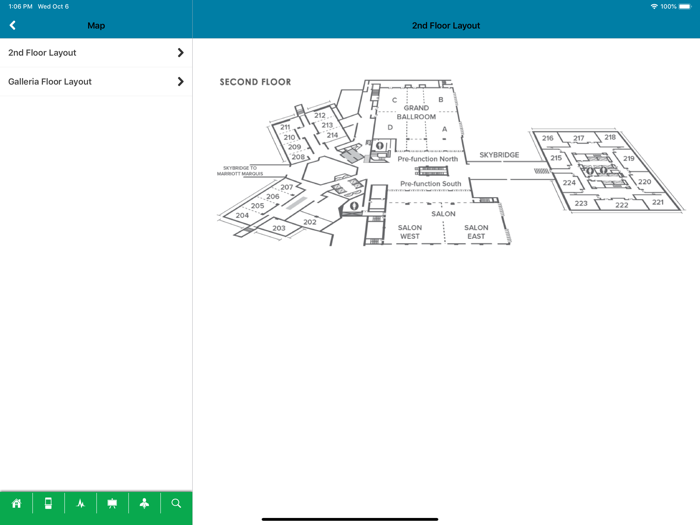Image resolution: width=700 pixels, height=525 pixels.
Task: Tap Pre-function South on the map
Action: pos(430,184)
